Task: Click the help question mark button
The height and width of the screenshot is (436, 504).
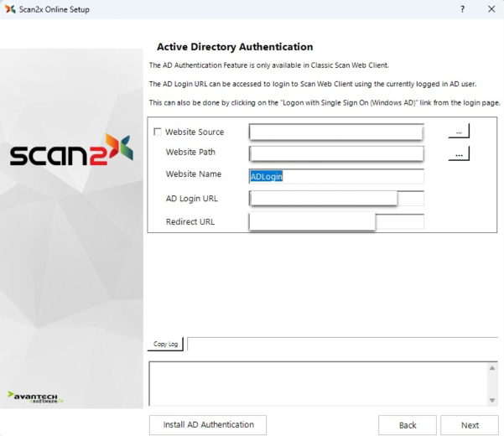Action: tap(462, 9)
